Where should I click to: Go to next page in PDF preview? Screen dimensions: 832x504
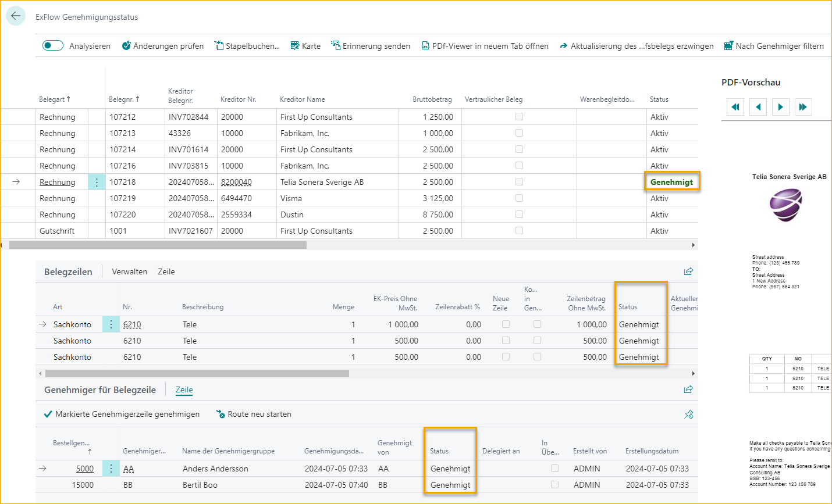pos(780,107)
